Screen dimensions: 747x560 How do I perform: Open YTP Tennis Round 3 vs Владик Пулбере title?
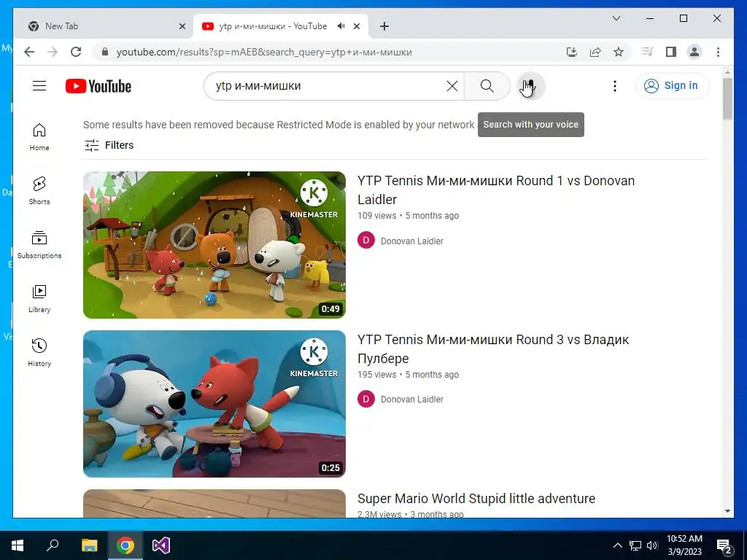point(493,349)
